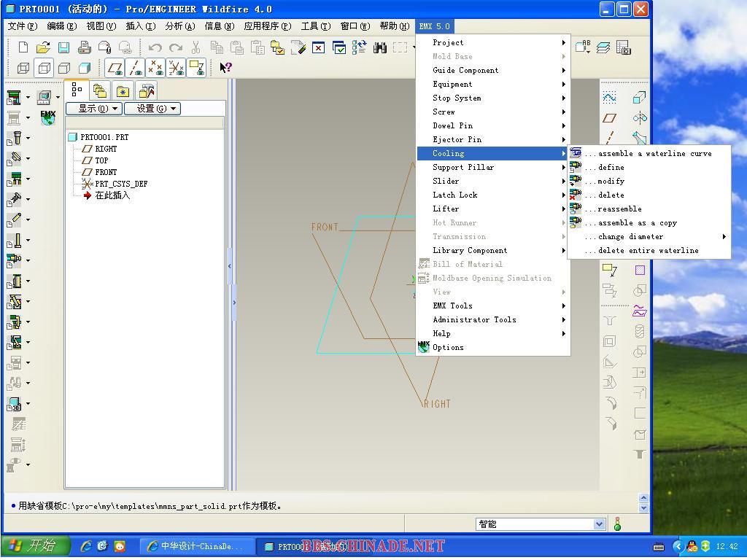Open the 显示 dropdown in model tree
The height and width of the screenshot is (560, 747).
93,109
